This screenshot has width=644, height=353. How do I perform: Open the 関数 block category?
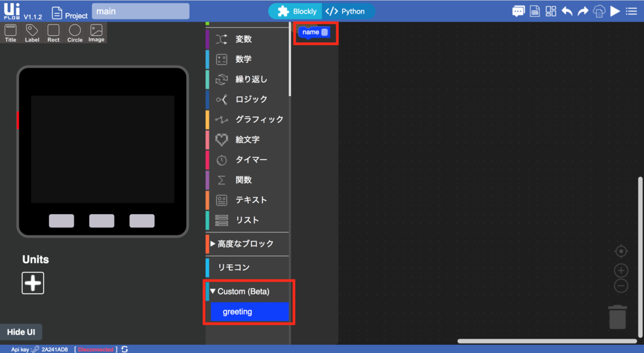coord(247,180)
